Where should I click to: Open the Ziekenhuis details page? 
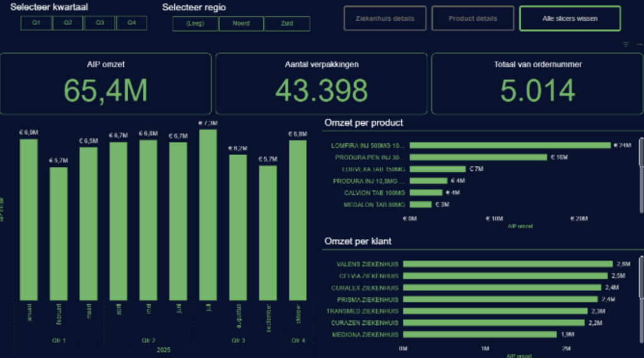385,18
